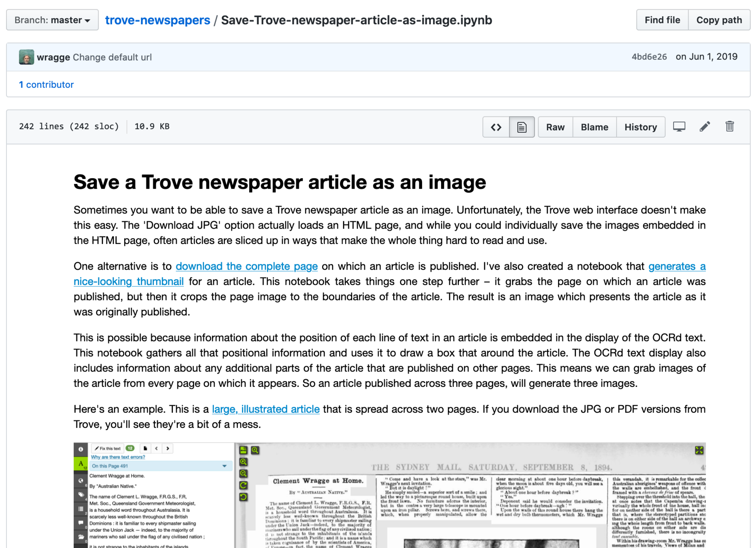Screen dimensions: 756x548
Task: Click the lists icon in Trove sidebar
Action: coord(81,509)
